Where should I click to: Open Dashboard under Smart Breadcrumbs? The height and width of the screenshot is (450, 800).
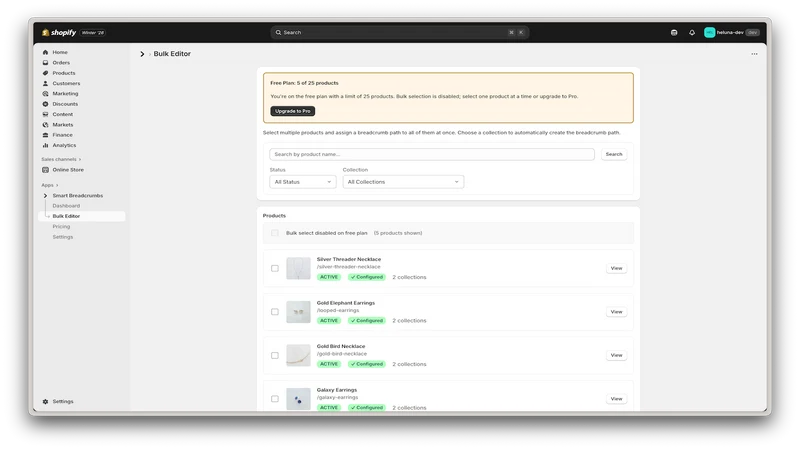(x=66, y=206)
